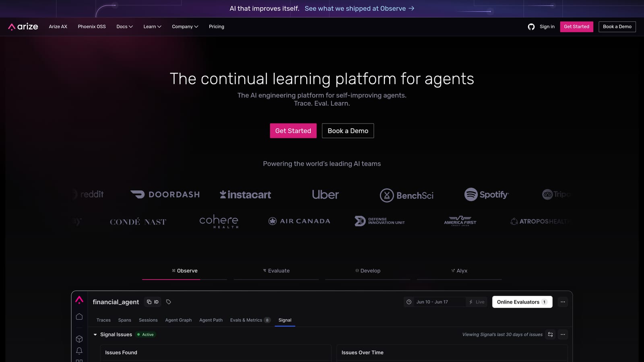Image resolution: width=644 pixels, height=362 pixels.
Task: Click the swap arrows icon in Signal Issues
Action: tap(550, 335)
